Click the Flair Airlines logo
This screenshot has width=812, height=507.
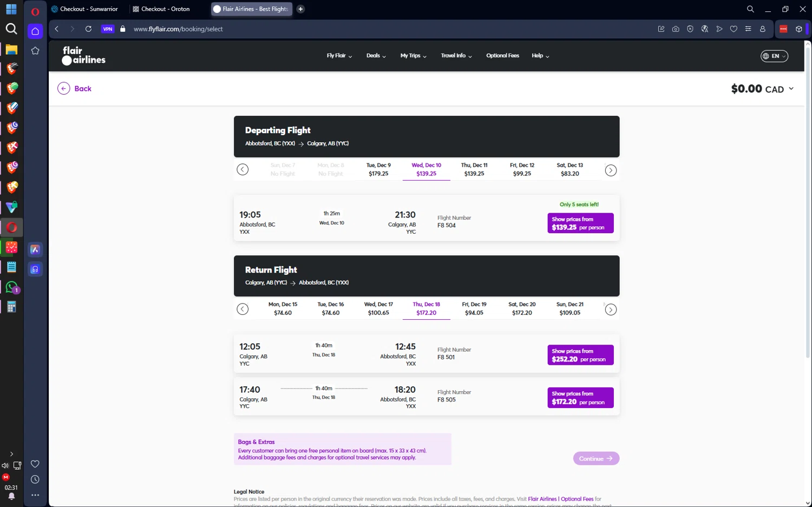coord(84,55)
